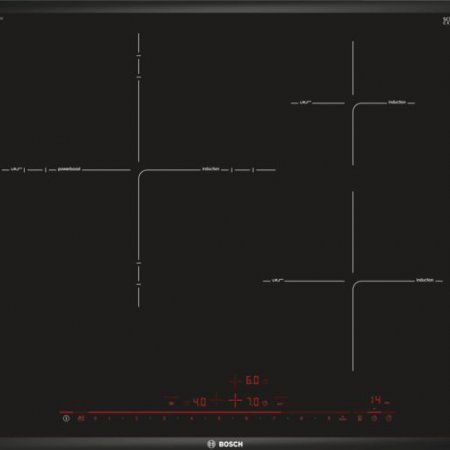Viewport: 450px width, 450px height.
Task: Tap the front-right cooking zone center
Action: 353,281
